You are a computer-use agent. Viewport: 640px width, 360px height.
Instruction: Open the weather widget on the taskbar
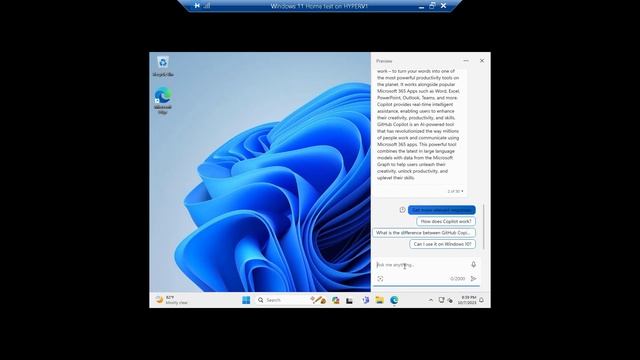(x=171, y=300)
